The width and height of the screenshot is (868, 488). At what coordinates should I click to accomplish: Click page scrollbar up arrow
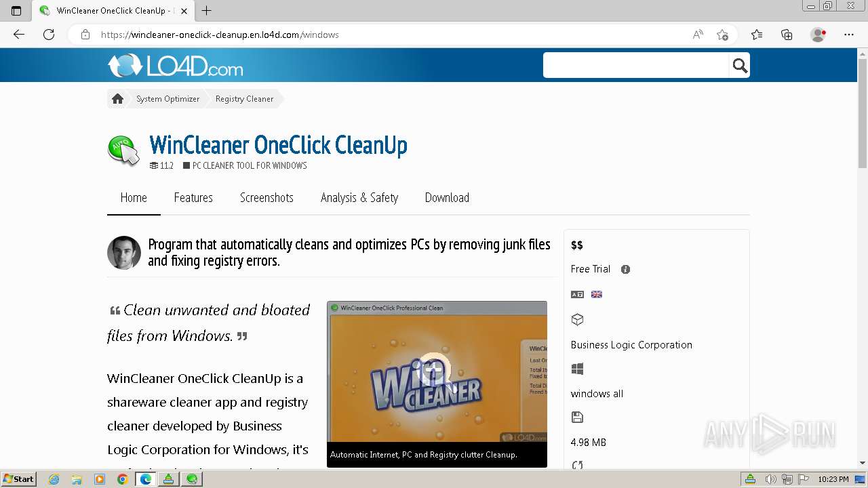point(863,53)
